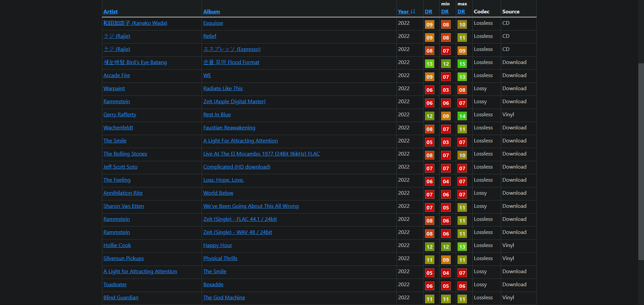This screenshot has height=305, width=644.
Task: Open the World Below album
Action: coord(218,193)
